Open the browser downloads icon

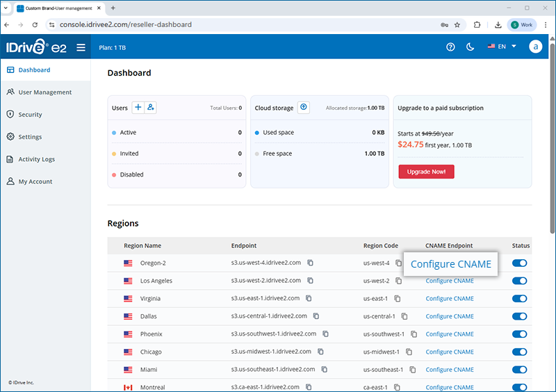point(498,24)
